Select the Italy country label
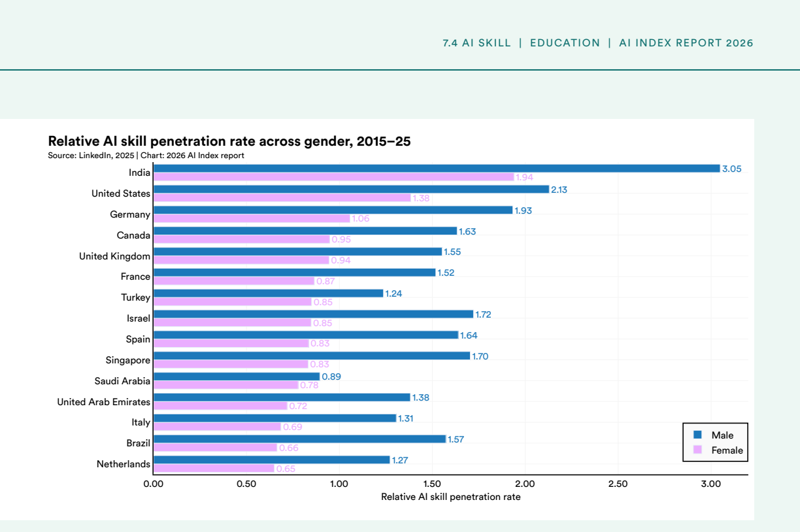This screenshot has height=532, width=800. point(141,423)
